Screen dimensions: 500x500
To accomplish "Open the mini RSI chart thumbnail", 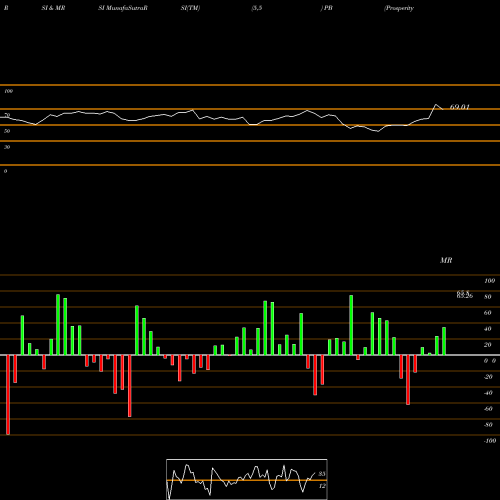I will (x=247, y=479).
